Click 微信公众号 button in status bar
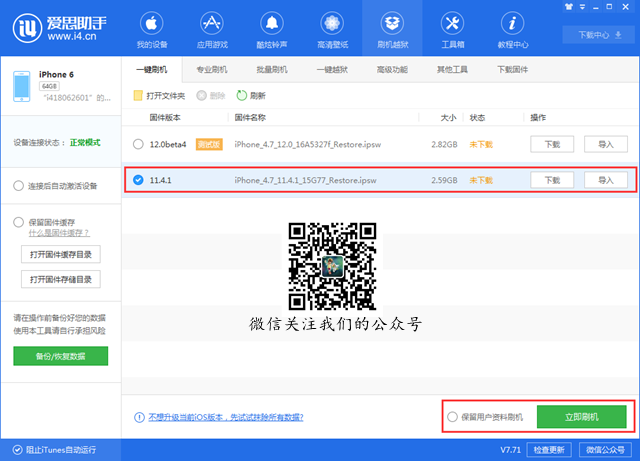This screenshot has height=461, width=640. [606, 450]
